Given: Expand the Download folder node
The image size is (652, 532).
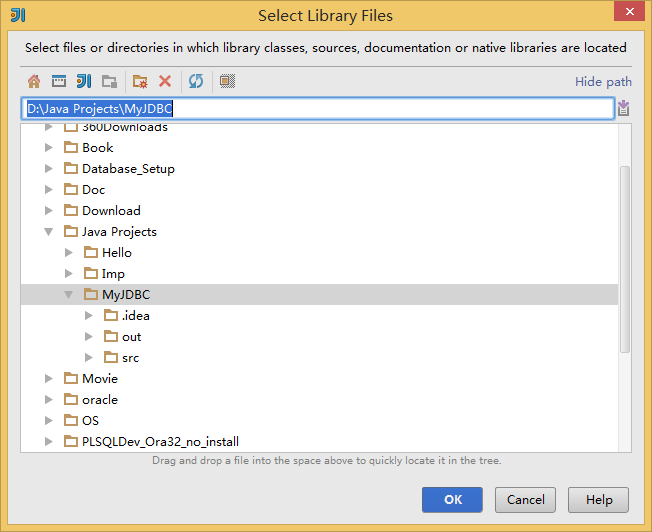Looking at the screenshot, I should pyautogui.click(x=49, y=210).
